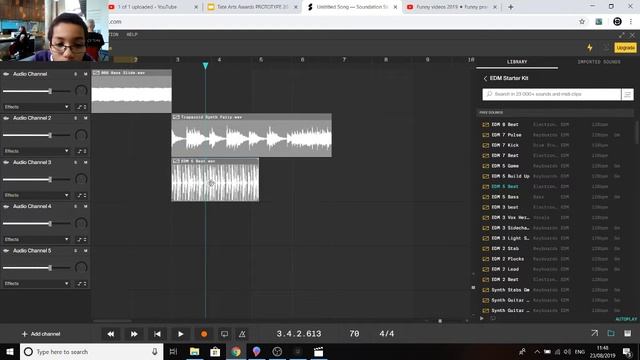Add a new channel
Image resolution: width=640 pixels, height=360 pixels.
41,334
